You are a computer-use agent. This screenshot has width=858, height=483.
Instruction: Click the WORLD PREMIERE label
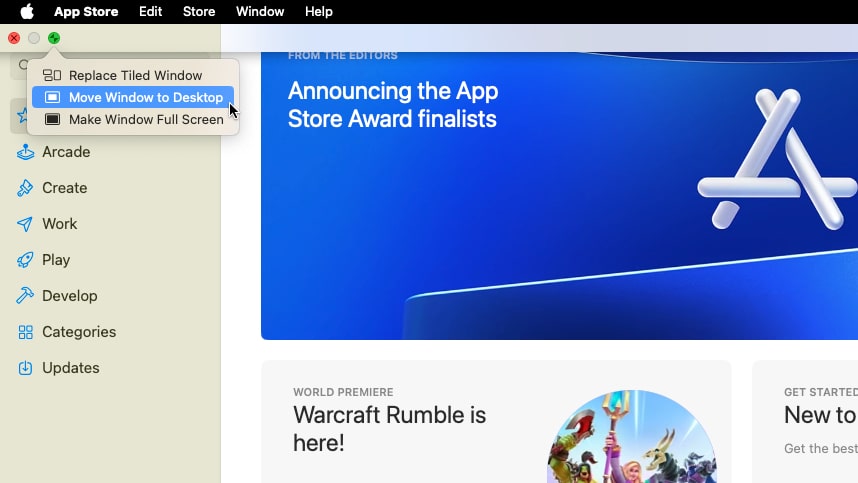pyautogui.click(x=343, y=392)
